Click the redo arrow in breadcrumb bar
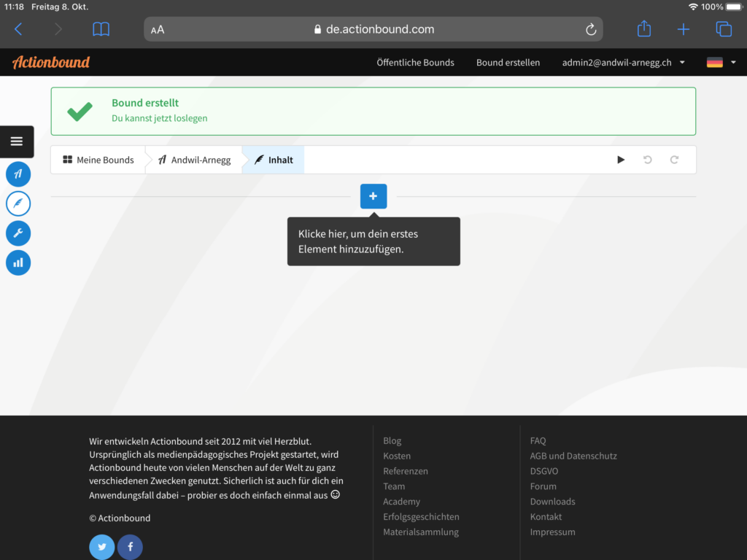 pyautogui.click(x=674, y=160)
